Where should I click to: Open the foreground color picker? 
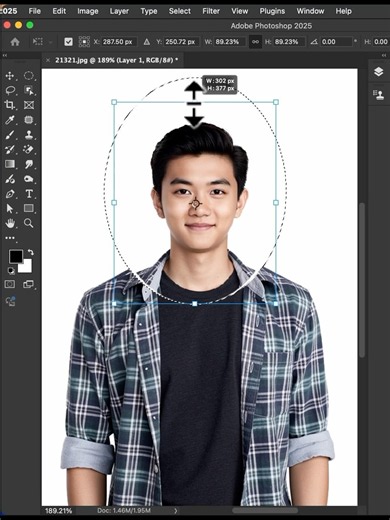[x=16, y=256]
